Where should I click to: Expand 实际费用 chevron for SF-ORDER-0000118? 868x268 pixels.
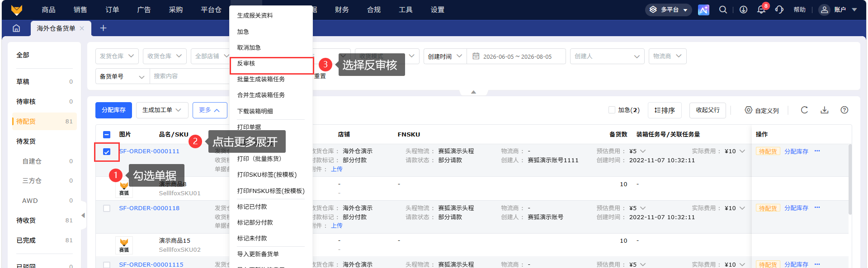[742, 208]
